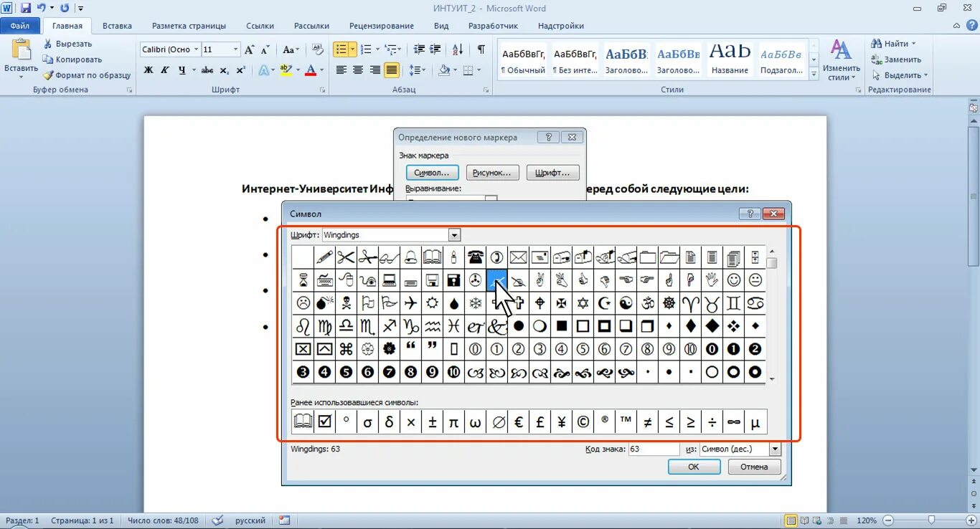Select the skull and crossbones symbol
Image resolution: width=980 pixels, height=529 pixels.
coord(346,302)
